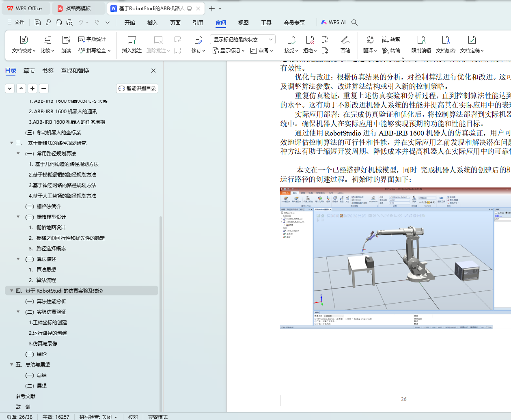Switch to the 引用 ribbon tab
Image resolution: width=511 pixels, height=420 pixels.
198,23
